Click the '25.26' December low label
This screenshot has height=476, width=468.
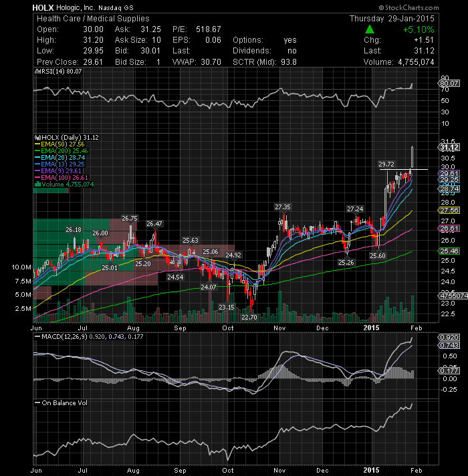click(x=346, y=262)
